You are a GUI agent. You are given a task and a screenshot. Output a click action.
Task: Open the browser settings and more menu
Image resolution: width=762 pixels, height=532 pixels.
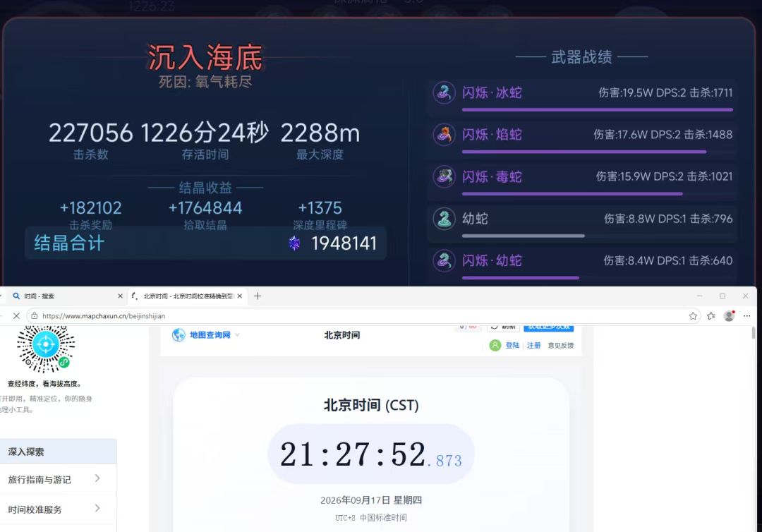(747, 316)
